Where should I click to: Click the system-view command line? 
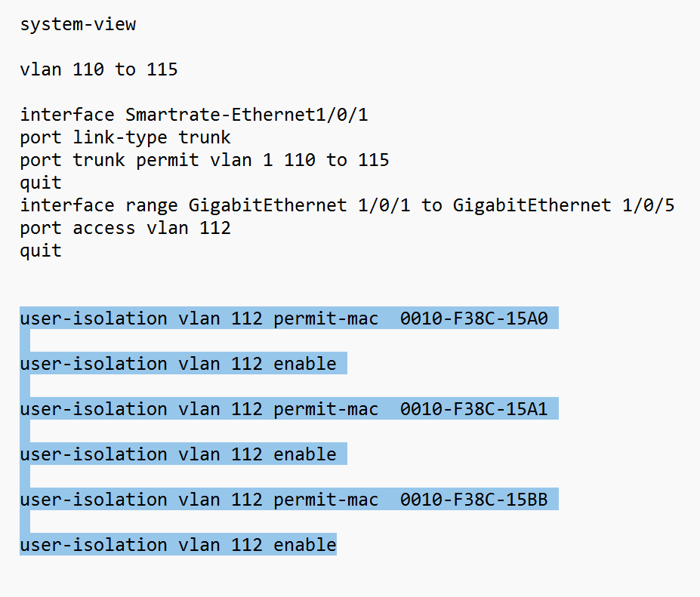tap(78, 24)
